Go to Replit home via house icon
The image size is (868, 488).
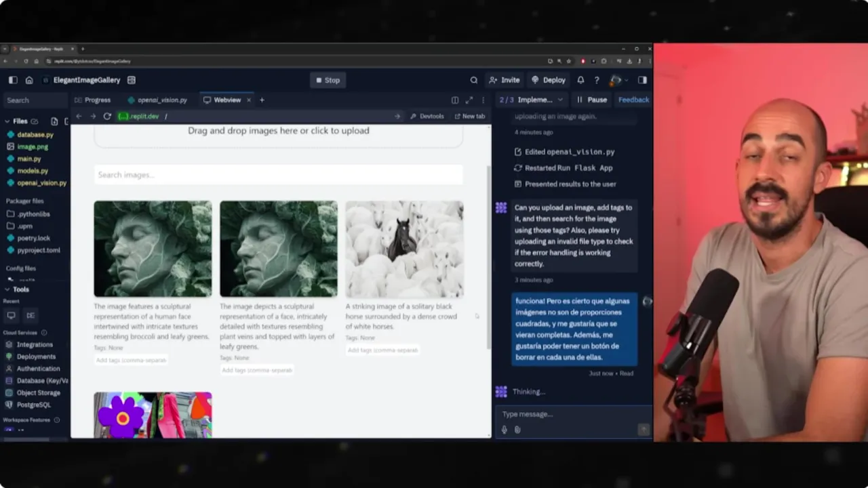click(29, 80)
